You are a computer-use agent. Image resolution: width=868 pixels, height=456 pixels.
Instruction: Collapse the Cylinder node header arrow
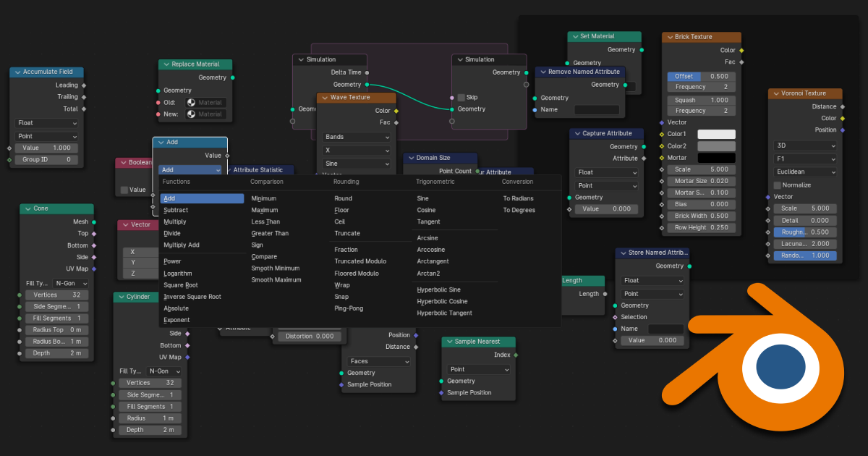(121, 297)
